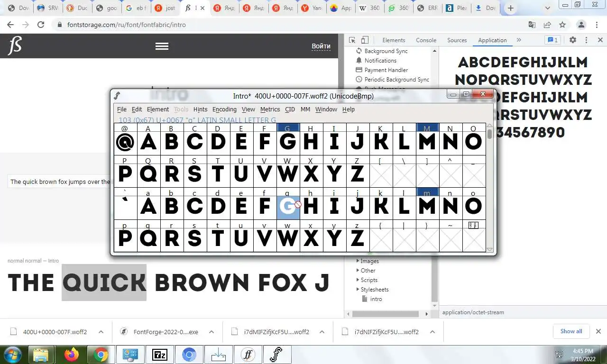The image size is (607, 364).
Task: Click the FontForge vertical scrollbar thumb
Action: pos(490,133)
